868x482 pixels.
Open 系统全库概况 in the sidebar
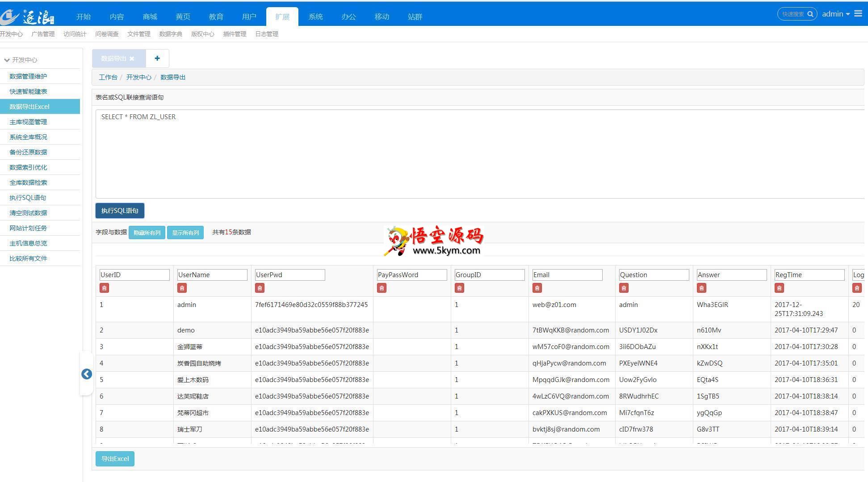pyautogui.click(x=40, y=137)
